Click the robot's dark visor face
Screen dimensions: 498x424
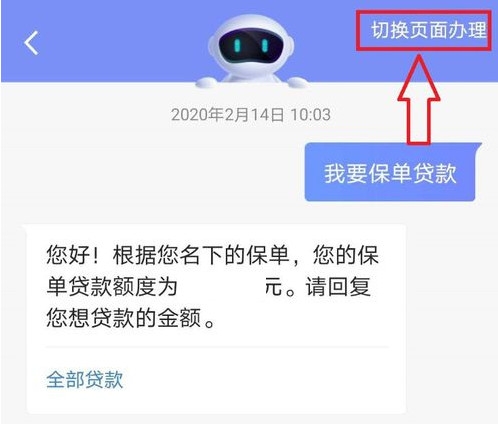(x=251, y=45)
